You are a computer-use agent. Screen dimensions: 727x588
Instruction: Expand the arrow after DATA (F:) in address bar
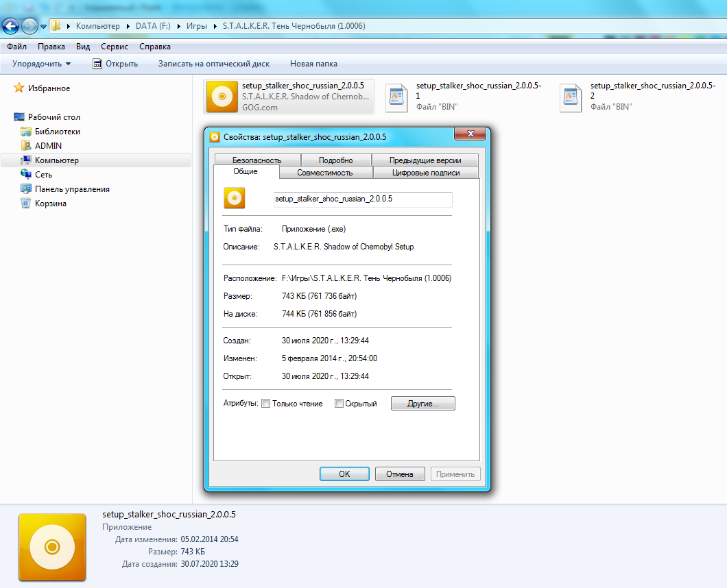pyautogui.click(x=178, y=26)
